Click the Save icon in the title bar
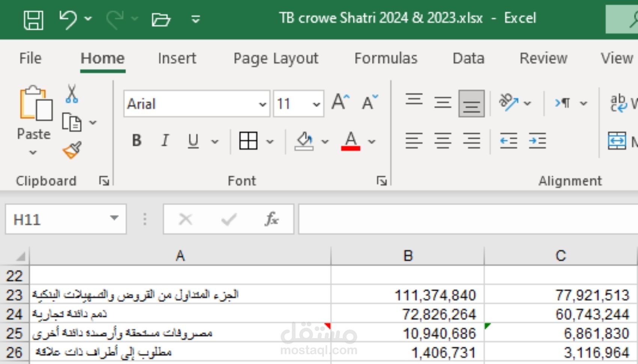The image size is (638, 364). tap(33, 20)
